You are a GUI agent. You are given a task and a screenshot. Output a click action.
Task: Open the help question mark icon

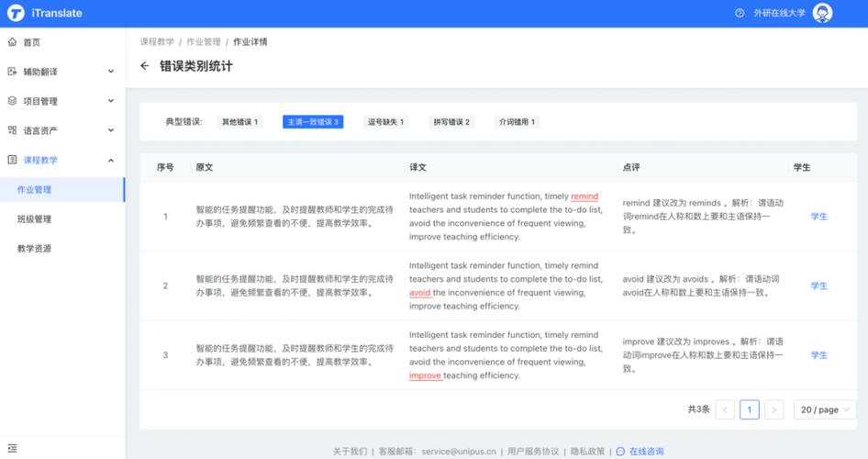click(x=740, y=13)
